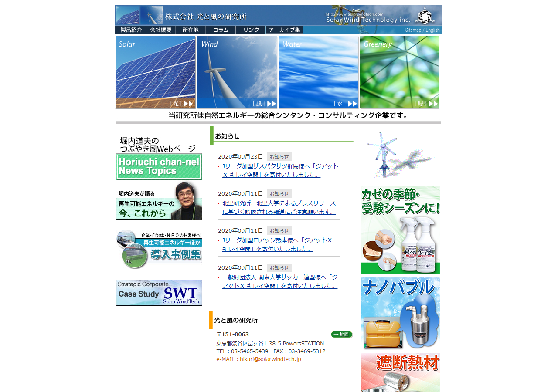558x392 pixels.
Task: Open the Jリーグ加盟ロアッソ熊本様 news link
Action: pos(277,244)
